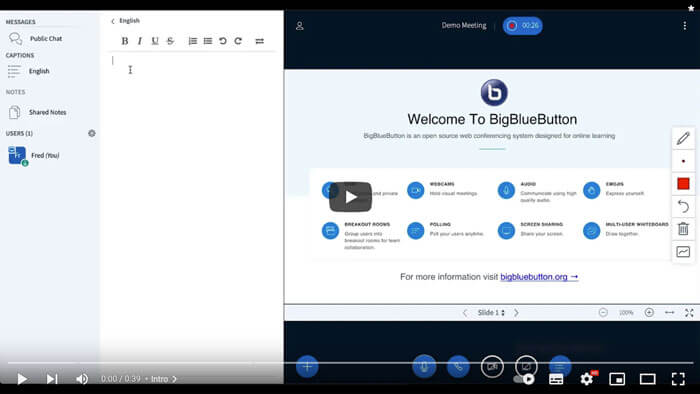Toggle italic formatting in captions editor

(140, 41)
